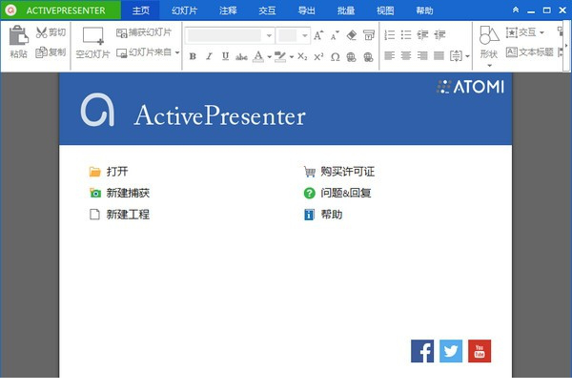
Task: Toggle underline formatting
Action: 225,56
